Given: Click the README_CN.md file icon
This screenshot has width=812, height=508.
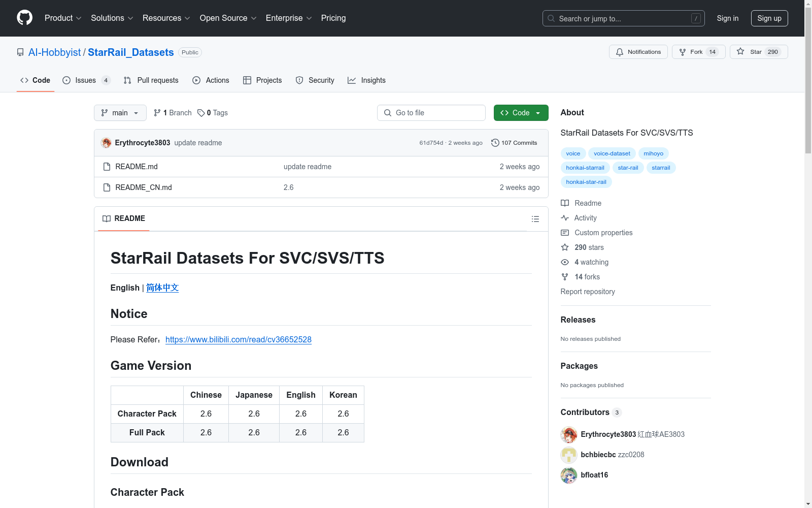Looking at the screenshot, I should point(107,187).
